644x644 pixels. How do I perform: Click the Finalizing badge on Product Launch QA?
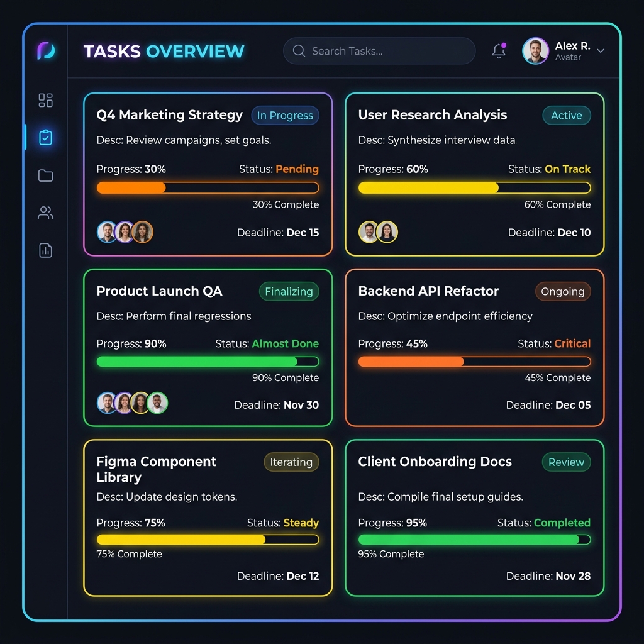point(289,291)
